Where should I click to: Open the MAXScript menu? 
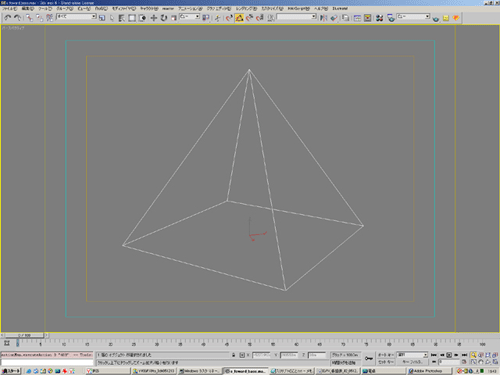(299, 8)
